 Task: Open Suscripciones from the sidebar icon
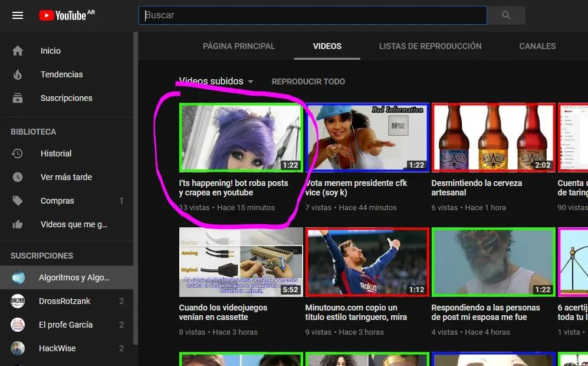(x=18, y=98)
